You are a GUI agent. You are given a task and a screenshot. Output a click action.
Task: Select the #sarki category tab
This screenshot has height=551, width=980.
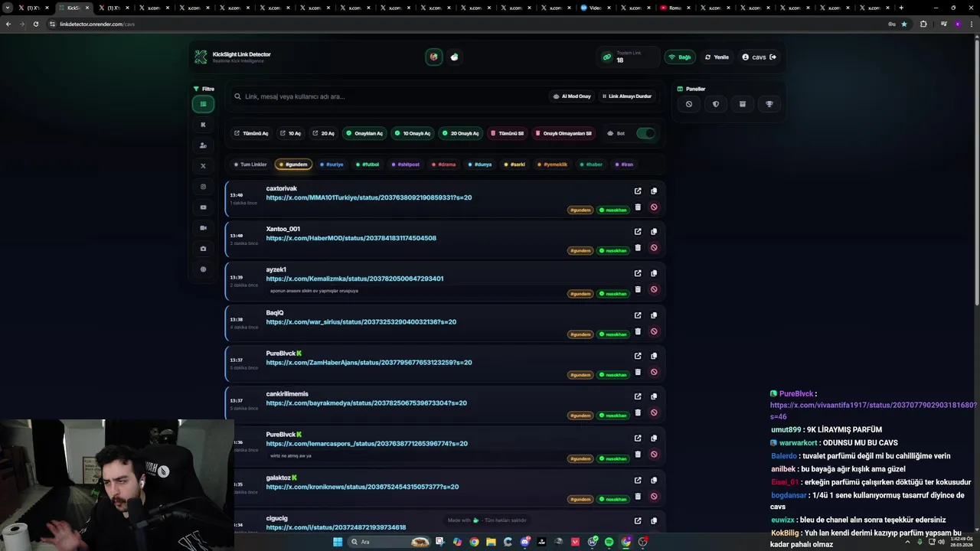pyautogui.click(x=514, y=165)
